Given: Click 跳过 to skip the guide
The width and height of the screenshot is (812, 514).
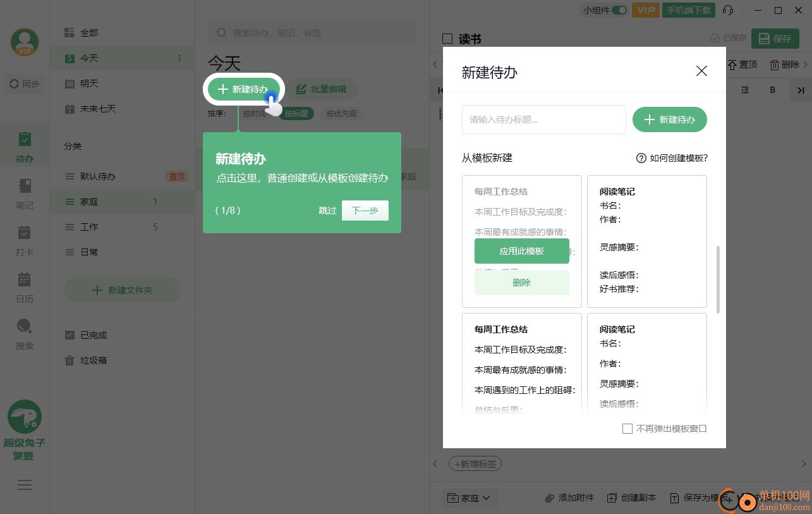Looking at the screenshot, I should click(327, 211).
